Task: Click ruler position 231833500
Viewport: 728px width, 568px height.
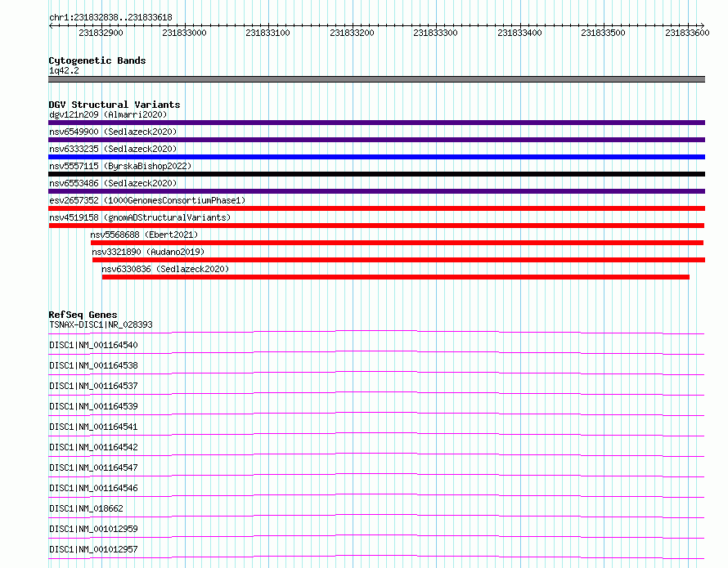Action: point(603,33)
